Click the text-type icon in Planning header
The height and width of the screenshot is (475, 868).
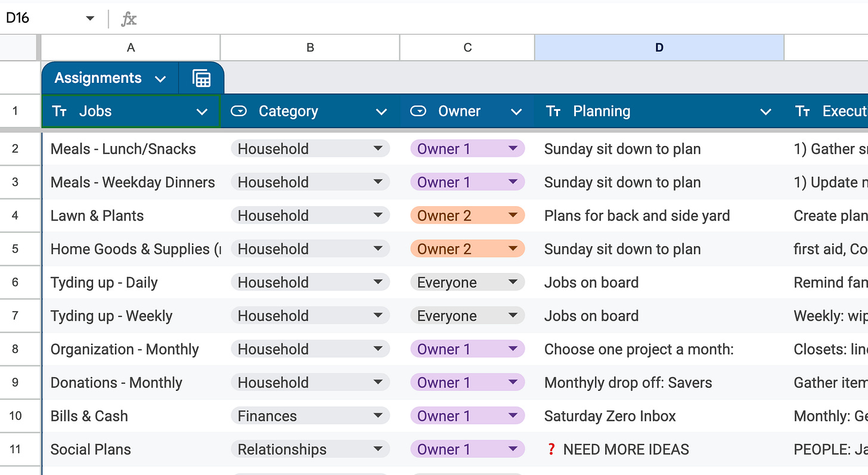pos(553,111)
